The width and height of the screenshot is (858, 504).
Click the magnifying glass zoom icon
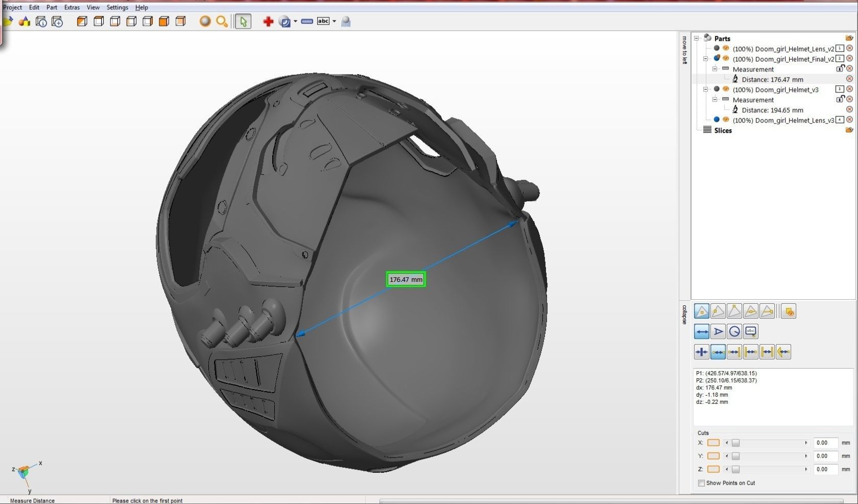tap(222, 21)
